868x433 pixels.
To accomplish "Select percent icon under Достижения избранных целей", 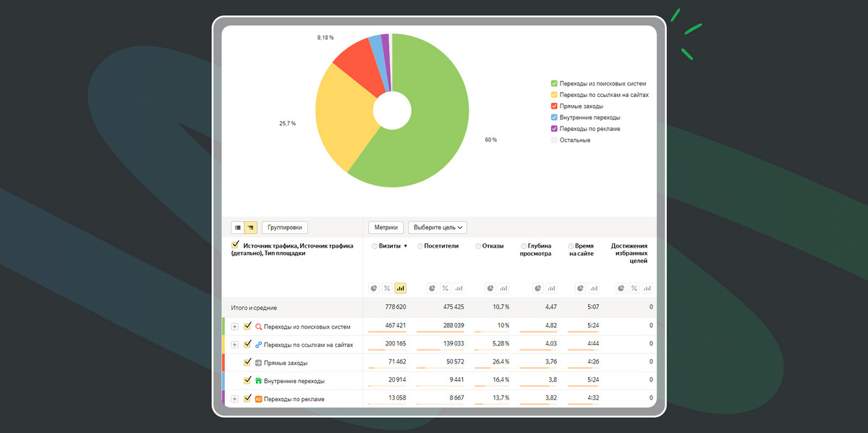I will [x=634, y=288].
